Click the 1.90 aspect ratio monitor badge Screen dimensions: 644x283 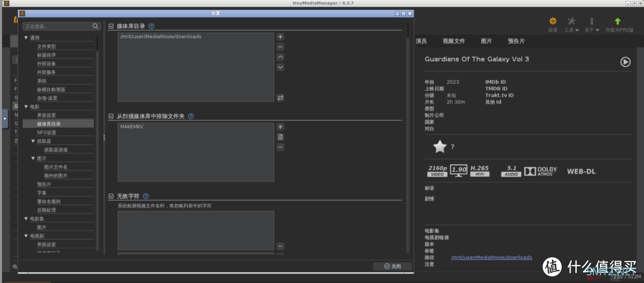[459, 171]
